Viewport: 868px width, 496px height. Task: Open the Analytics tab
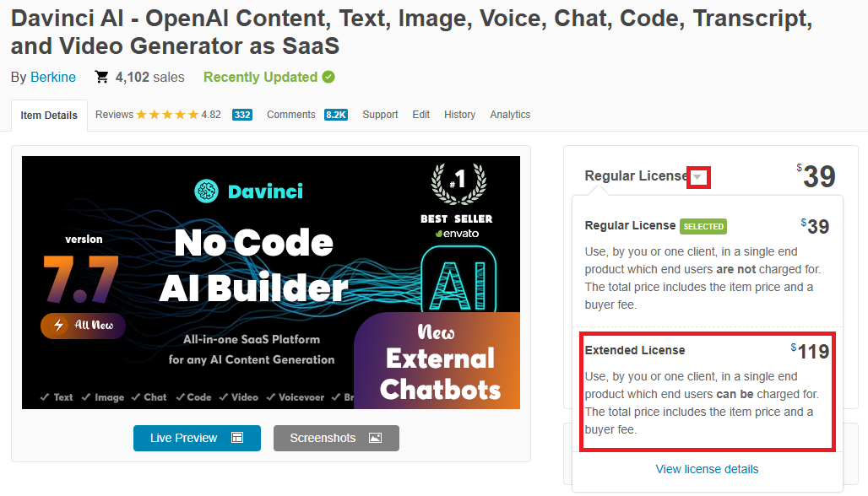(510, 115)
